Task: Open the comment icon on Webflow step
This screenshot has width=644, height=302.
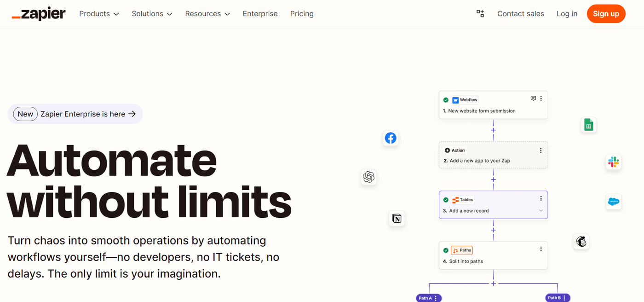Action: [x=533, y=99]
